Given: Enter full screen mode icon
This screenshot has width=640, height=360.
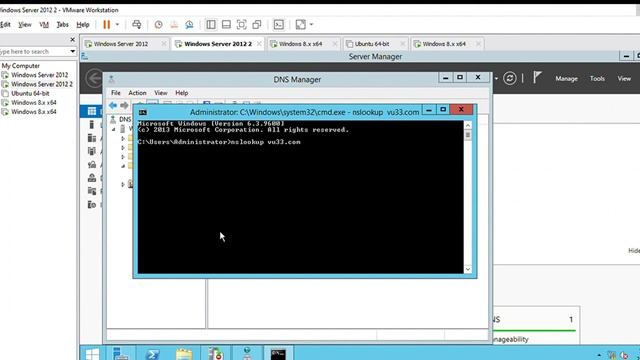Looking at the screenshot, I should (242, 24).
